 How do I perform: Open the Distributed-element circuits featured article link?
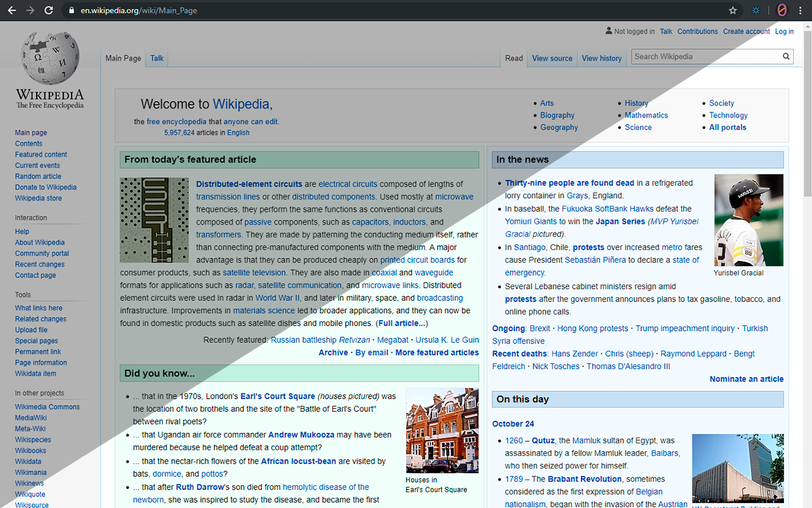(249, 184)
